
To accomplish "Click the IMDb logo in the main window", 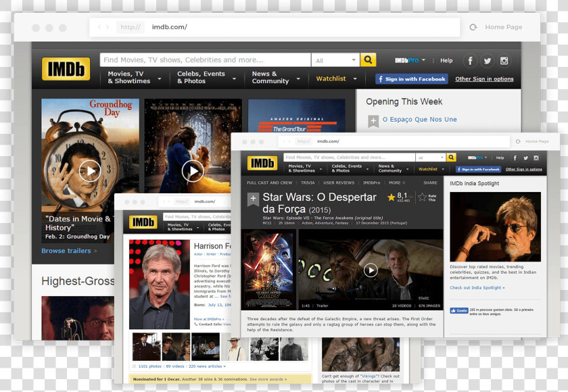I will click(x=66, y=69).
